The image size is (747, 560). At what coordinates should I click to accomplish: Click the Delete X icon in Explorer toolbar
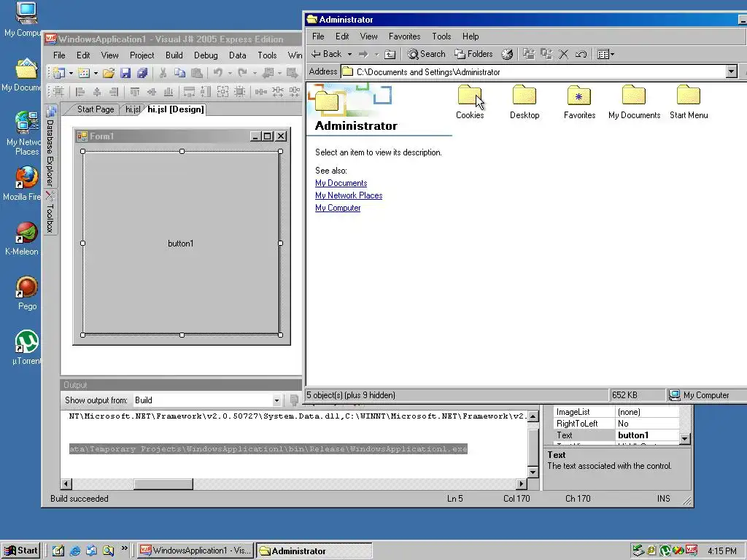click(x=564, y=54)
